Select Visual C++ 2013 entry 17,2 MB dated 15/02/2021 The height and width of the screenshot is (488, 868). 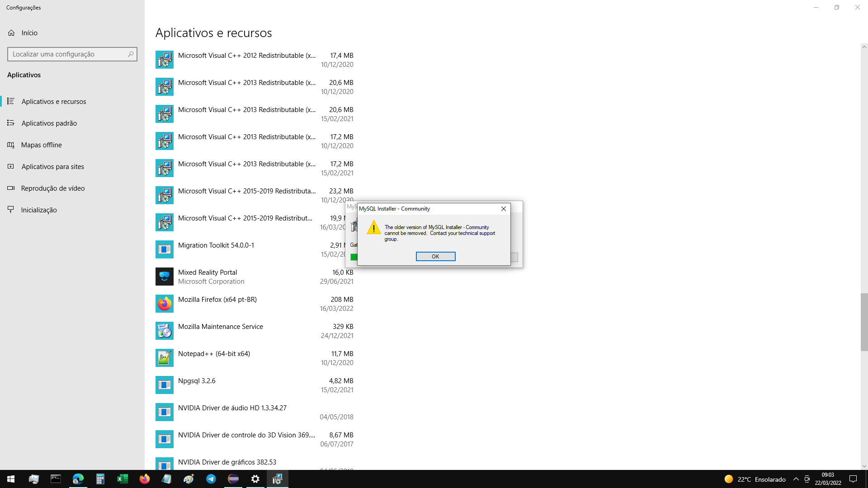pos(255,168)
